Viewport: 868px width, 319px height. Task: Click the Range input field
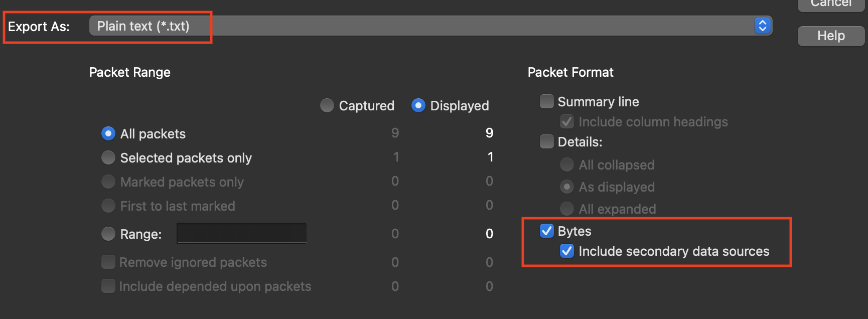tap(242, 233)
